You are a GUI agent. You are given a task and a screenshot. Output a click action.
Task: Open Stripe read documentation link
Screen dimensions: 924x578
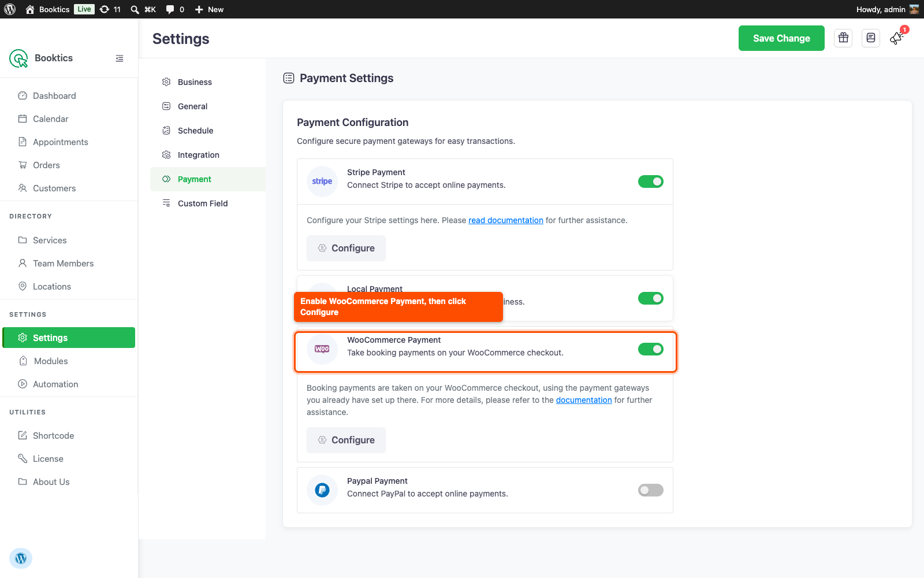click(x=506, y=220)
